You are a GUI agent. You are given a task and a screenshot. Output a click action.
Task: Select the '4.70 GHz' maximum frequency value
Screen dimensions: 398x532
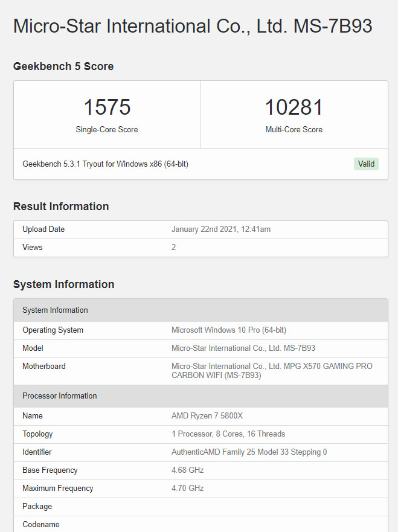187,489
